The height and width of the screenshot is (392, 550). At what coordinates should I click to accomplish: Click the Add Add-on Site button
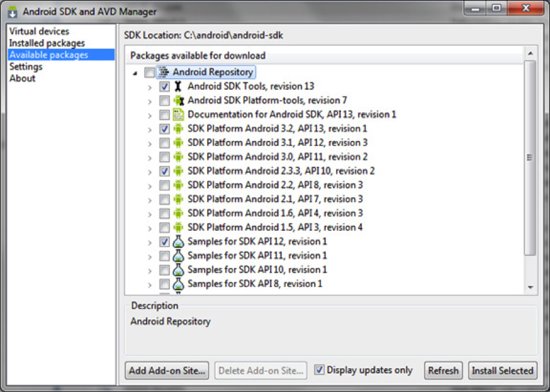(x=168, y=371)
